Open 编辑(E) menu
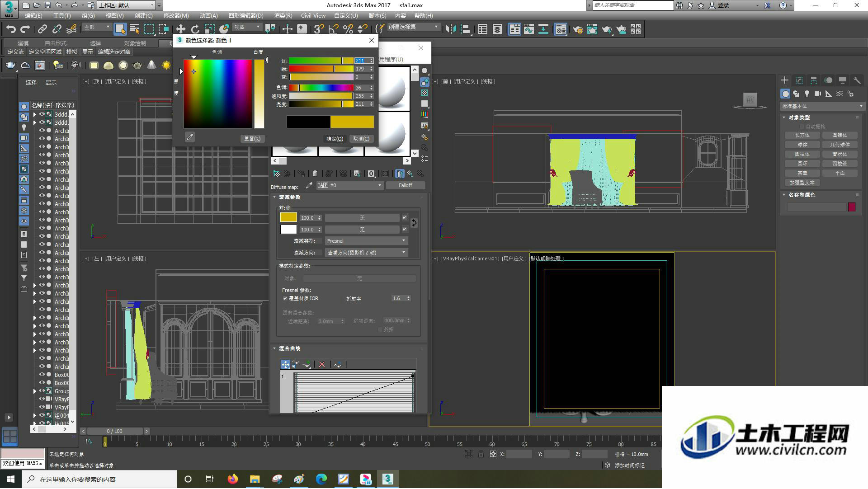Viewport: 868px width, 489px height. coord(33,15)
